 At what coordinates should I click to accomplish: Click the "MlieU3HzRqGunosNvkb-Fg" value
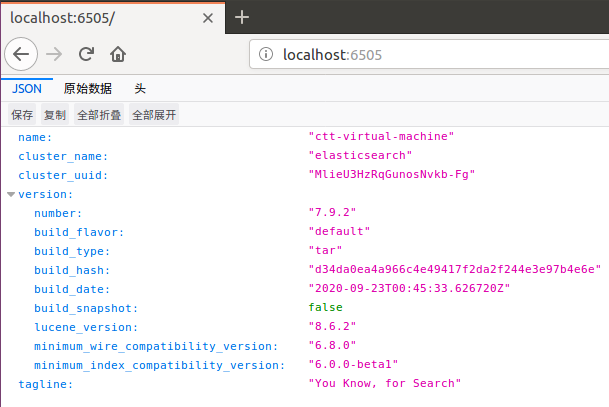tap(392, 174)
